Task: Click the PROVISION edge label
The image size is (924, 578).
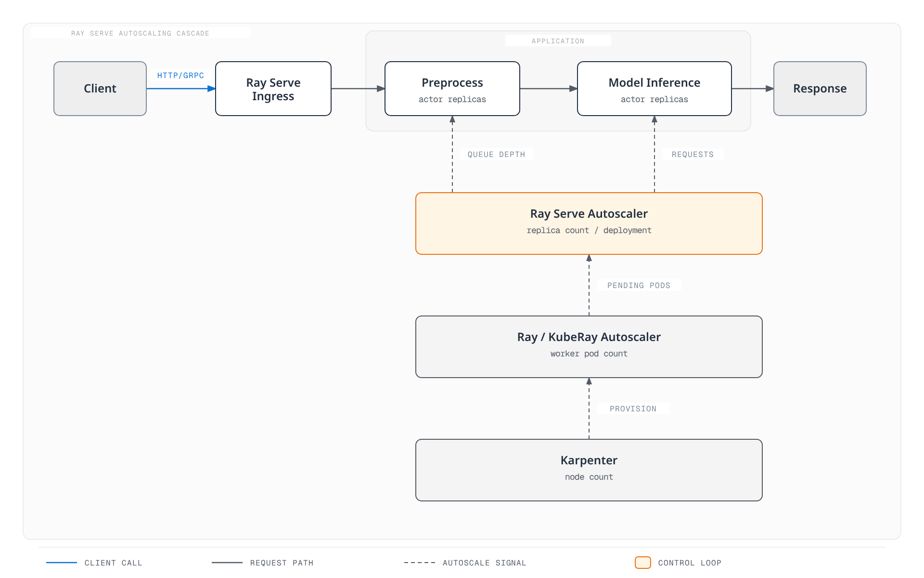Action: pyautogui.click(x=633, y=409)
